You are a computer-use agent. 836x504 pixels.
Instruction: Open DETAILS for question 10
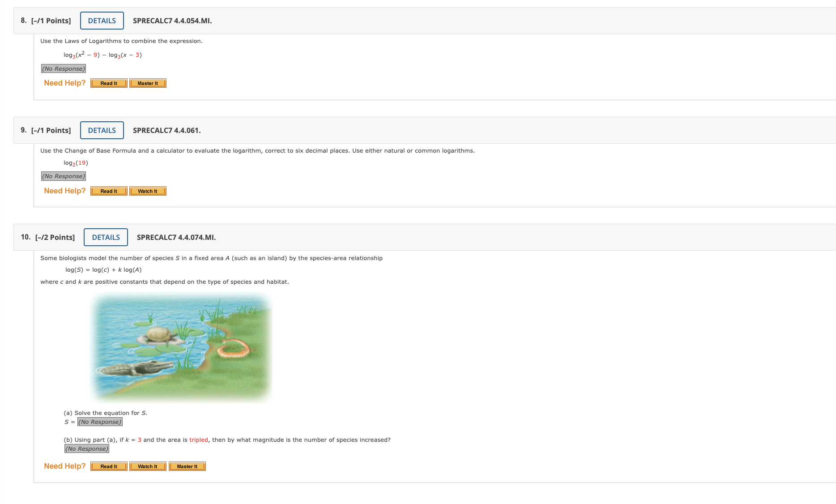click(x=106, y=237)
